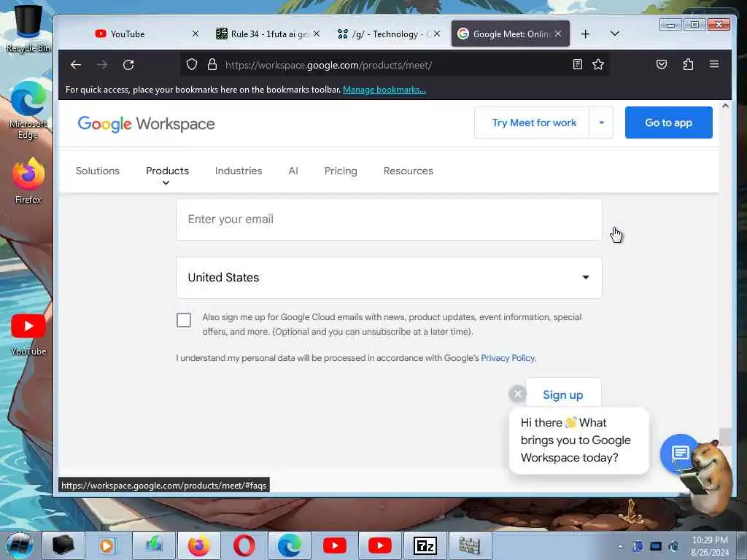The image size is (747, 560).
Task: Open a new tab with the plus button
Action: click(x=585, y=34)
